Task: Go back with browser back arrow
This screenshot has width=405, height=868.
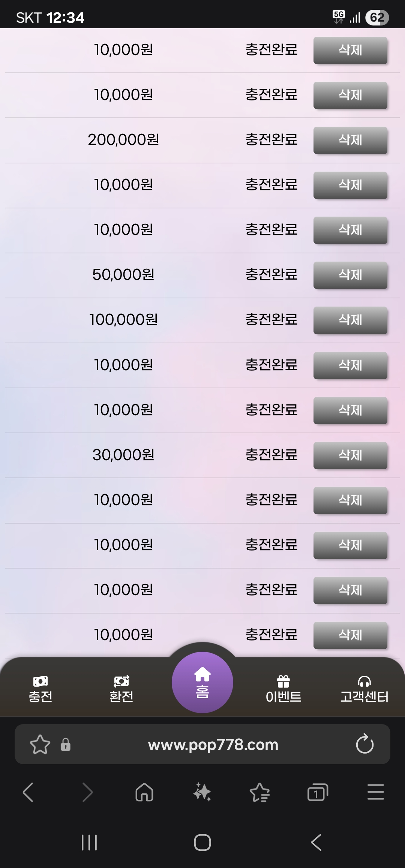Action: pos(28,792)
